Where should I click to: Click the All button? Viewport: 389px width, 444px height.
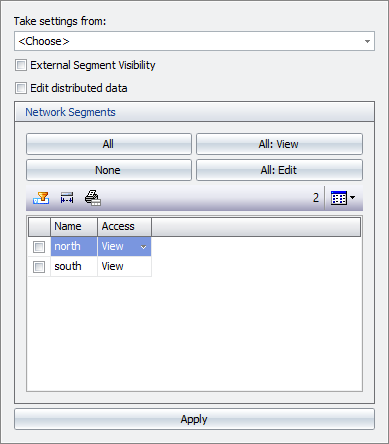tap(109, 144)
